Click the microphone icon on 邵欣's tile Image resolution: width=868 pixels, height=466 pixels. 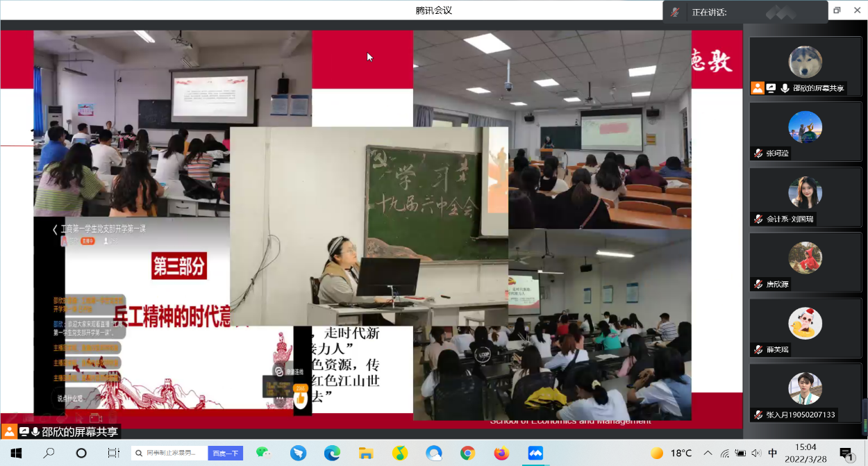785,88
